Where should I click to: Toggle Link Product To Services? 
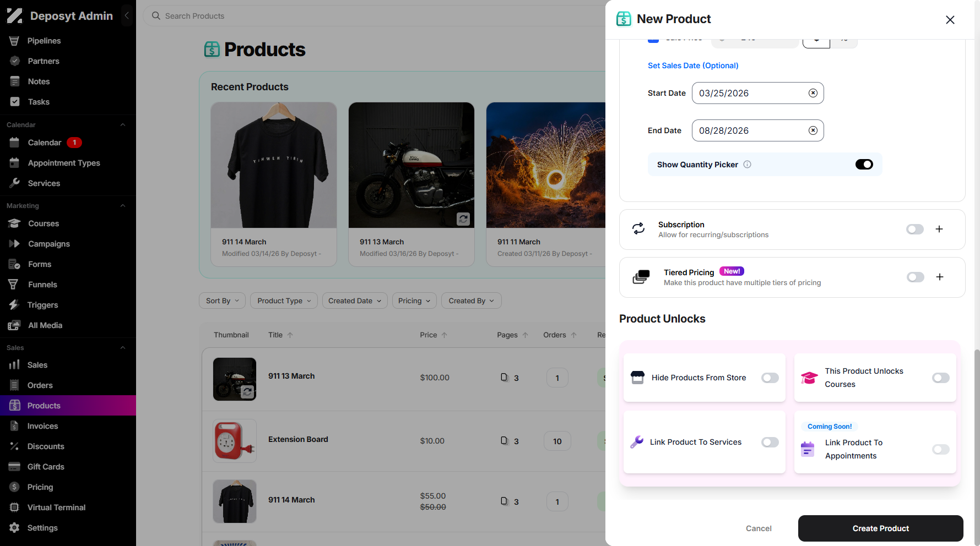[770, 442]
